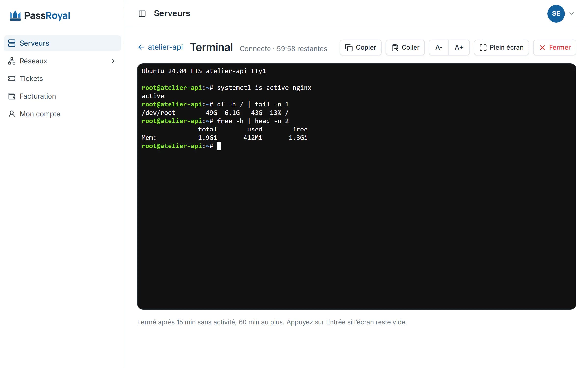Click 'Connecté · 59:58 restantes' status text
Image resolution: width=588 pixels, height=368 pixels.
coord(283,49)
